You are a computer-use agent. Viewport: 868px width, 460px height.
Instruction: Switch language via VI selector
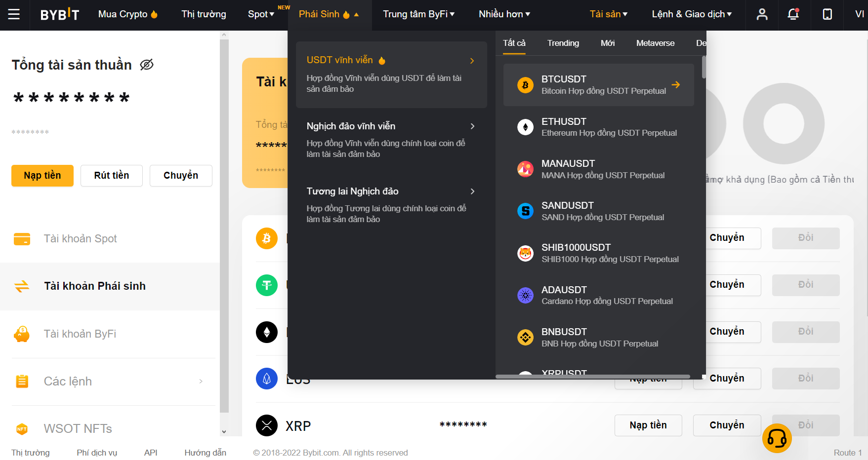(859, 14)
